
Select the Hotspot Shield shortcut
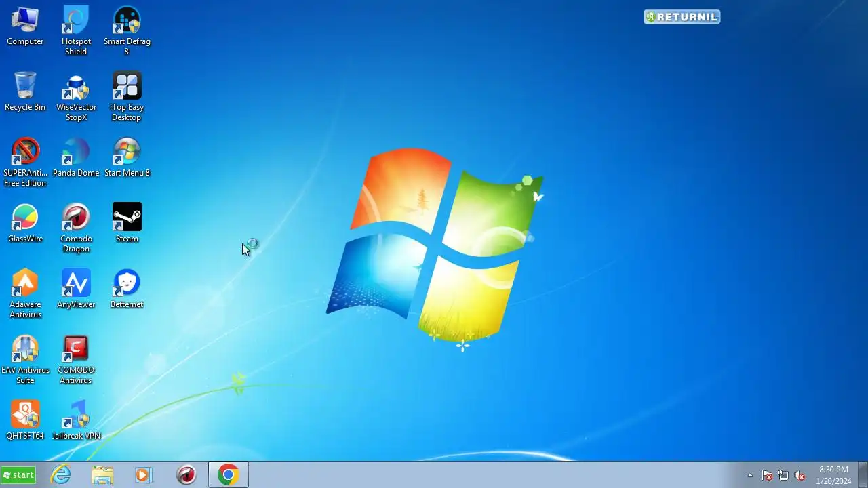(x=76, y=31)
